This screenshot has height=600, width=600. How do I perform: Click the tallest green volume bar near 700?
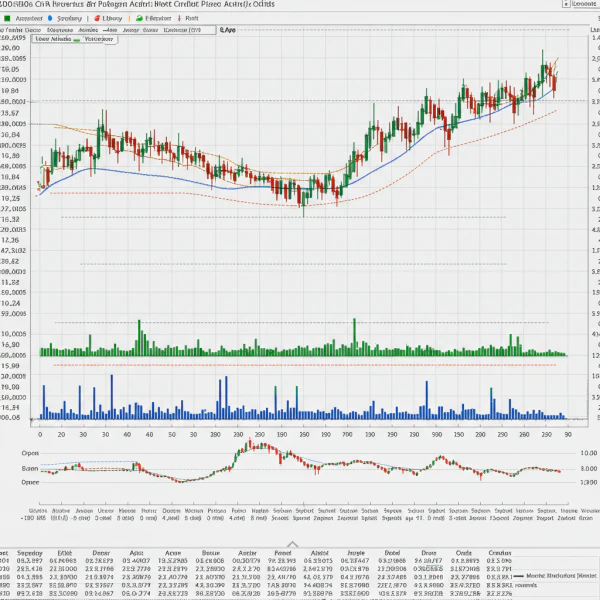pyautogui.click(x=354, y=337)
